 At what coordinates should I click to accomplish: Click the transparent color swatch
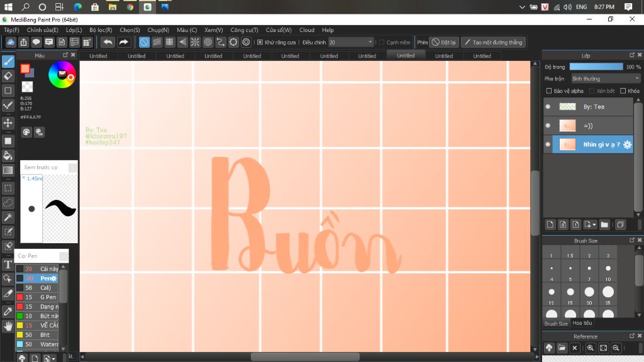27,87
